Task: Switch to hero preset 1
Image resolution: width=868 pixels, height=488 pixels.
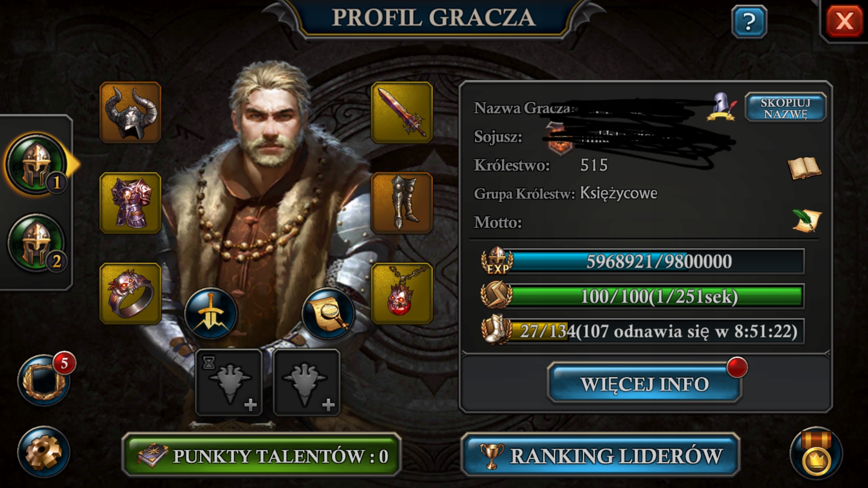Action: point(37,164)
